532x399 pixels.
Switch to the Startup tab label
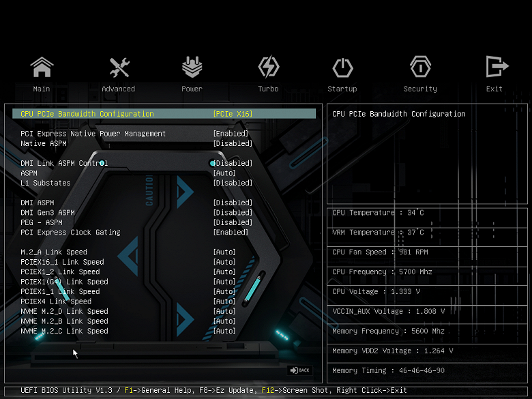click(342, 89)
